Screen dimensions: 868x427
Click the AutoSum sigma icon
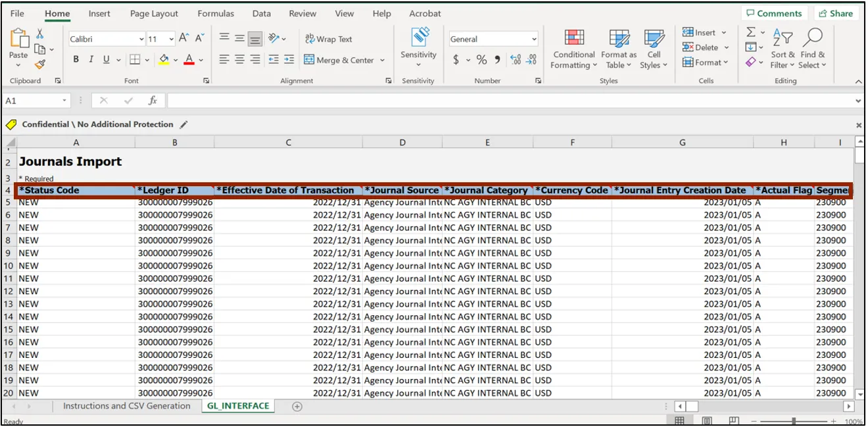(x=750, y=32)
